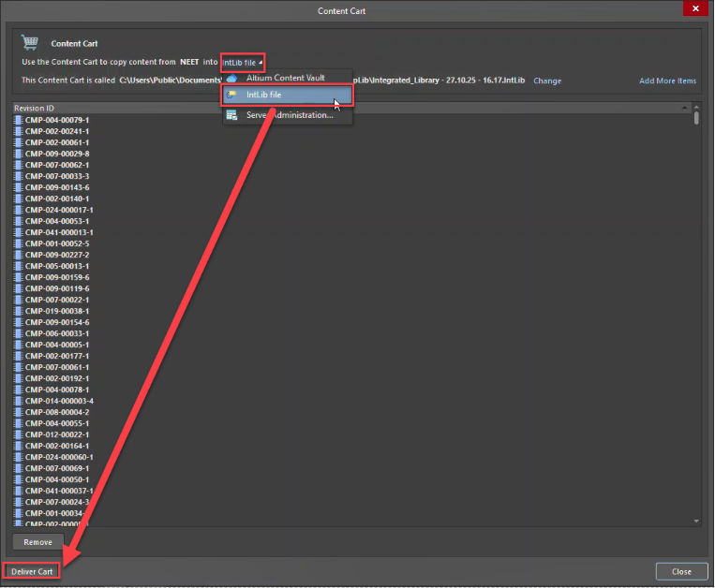Select row CMP-009-00227-2
This screenshot has height=588, width=715.
(353, 255)
